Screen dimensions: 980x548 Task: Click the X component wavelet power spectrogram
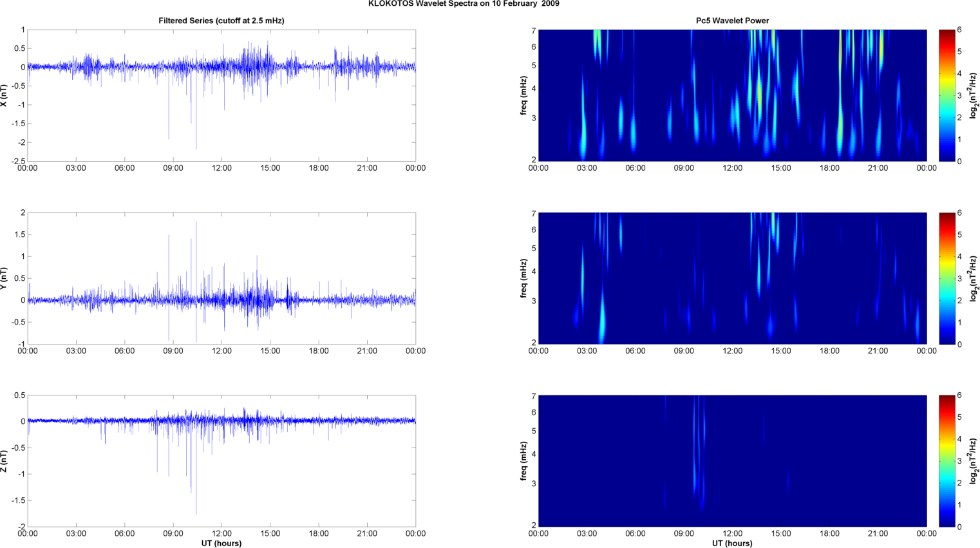point(732,95)
